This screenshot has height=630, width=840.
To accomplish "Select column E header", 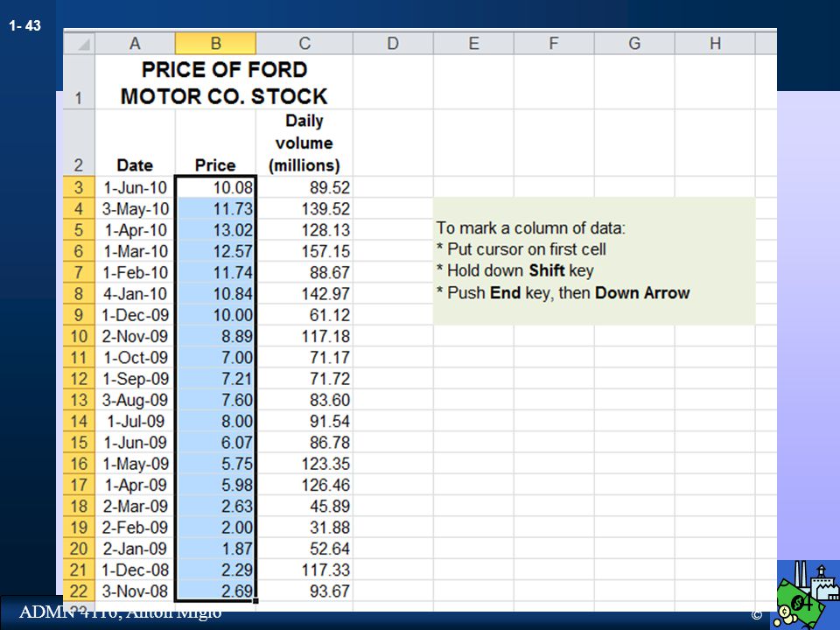I will coord(473,43).
